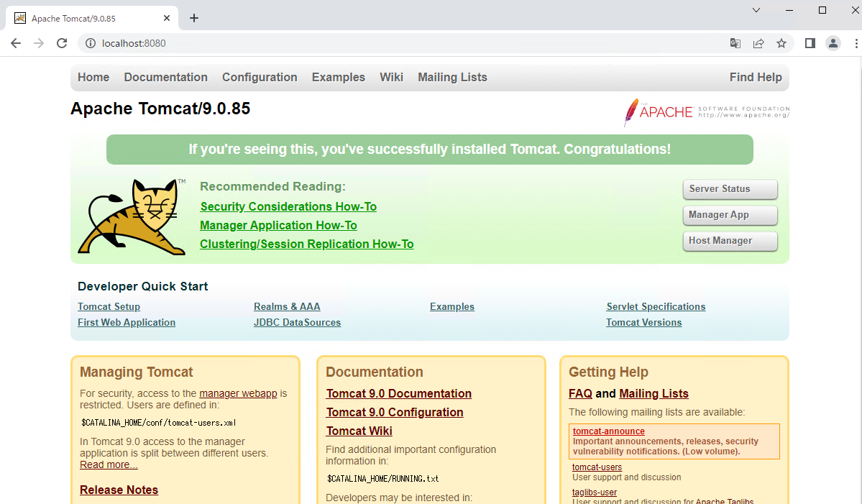Open Examples in the navigation bar
Screen dimensions: 862x504
[x=339, y=78]
